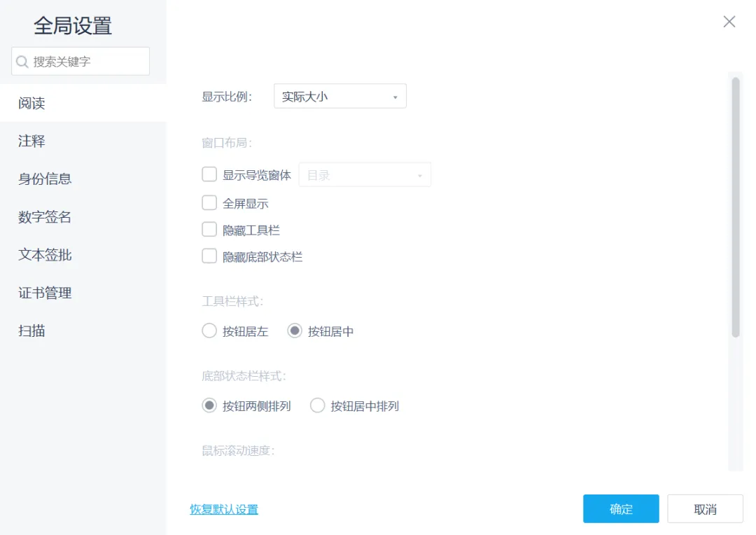Open 证书管理 section
This screenshot has height=535, width=756.
pos(83,293)
